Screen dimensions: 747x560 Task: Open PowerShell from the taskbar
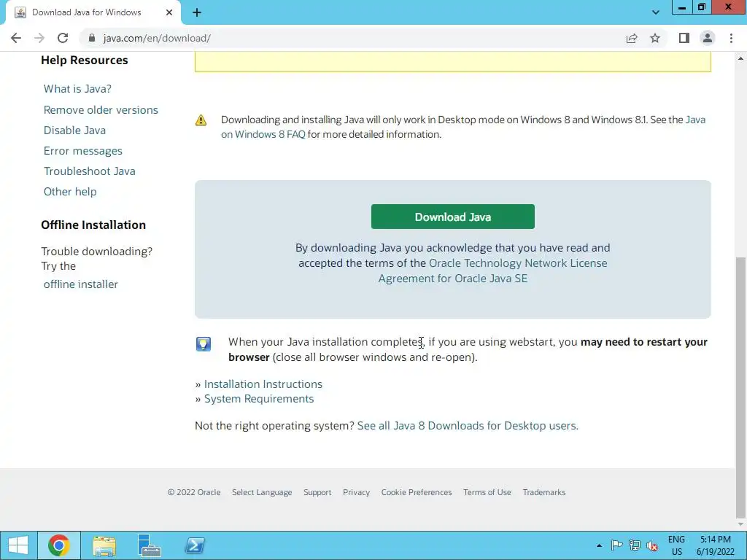tap(195, 545)
